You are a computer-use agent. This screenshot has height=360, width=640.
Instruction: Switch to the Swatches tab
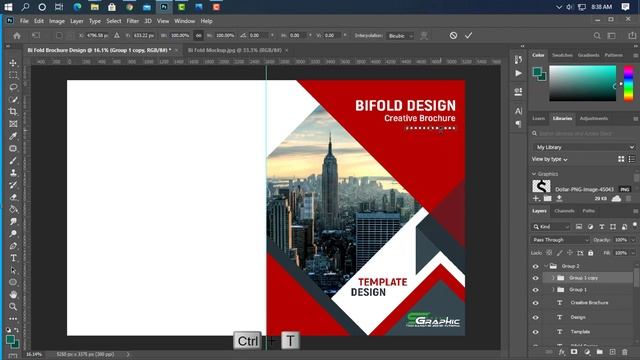[562, 55]
